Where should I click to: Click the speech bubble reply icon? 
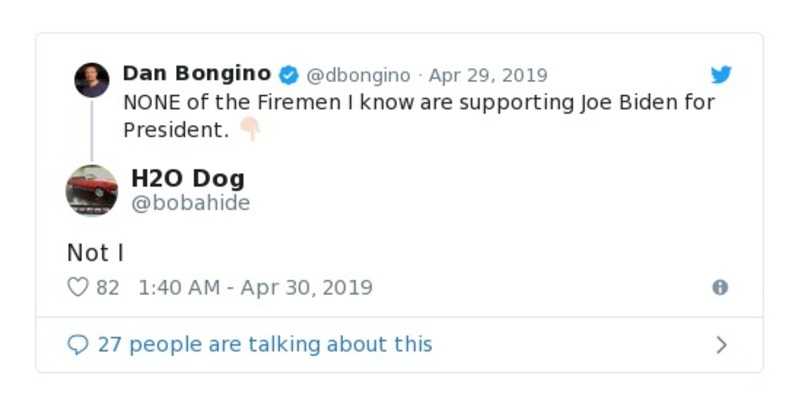tap(77, 345)
